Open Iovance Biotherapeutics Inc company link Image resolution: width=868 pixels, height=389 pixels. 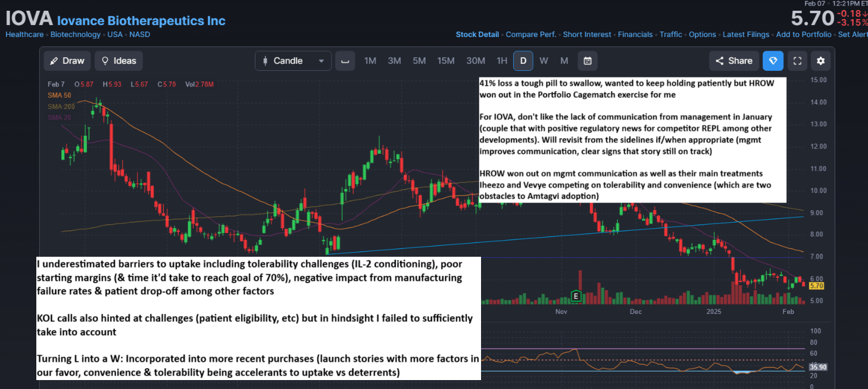pyautogui.click(x=141, y=21)
